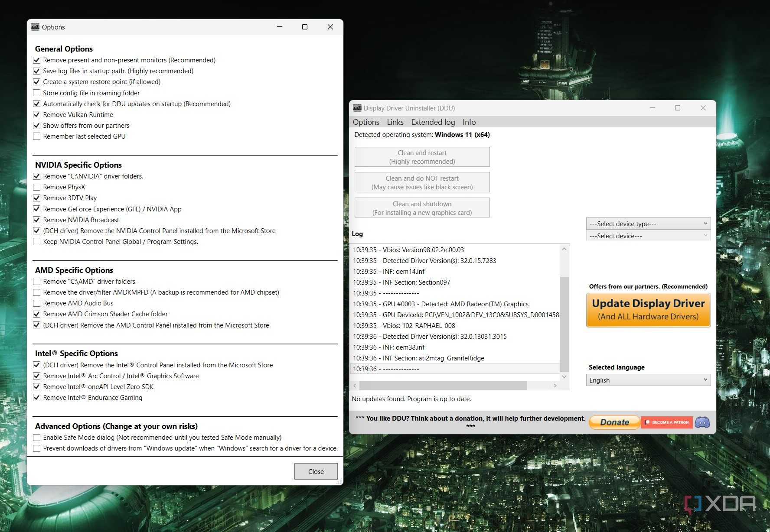770x532 pixels.
Task: Enable Keep NVIDIA Control Panel Global settings
Action: coord(37,241)
